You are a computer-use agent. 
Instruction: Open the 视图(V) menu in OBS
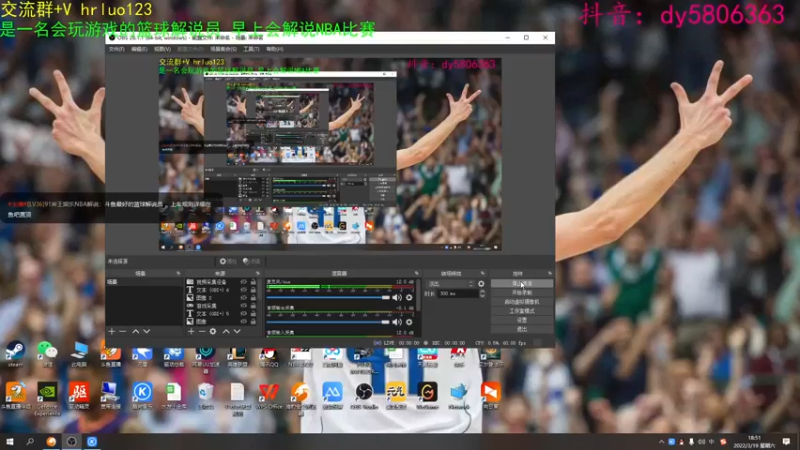tap(162, 49)
